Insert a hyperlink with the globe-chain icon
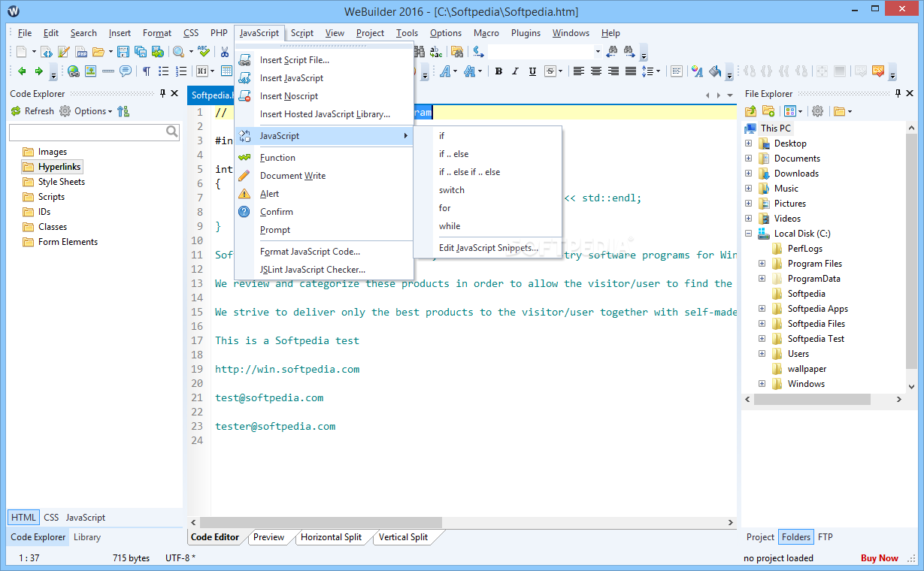Viewport: 924px width, 571px height. (x=73, y=71)
